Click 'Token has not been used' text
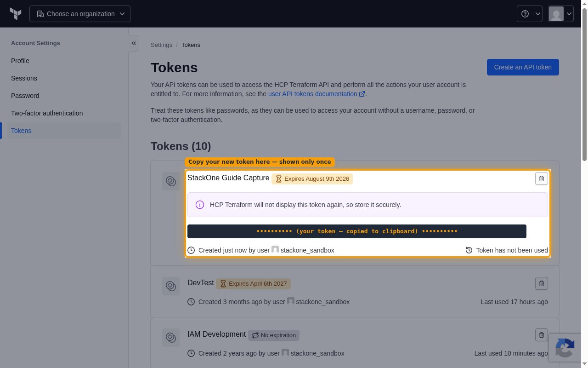Screen dimensions: 588x368 (x=512, y=250)
